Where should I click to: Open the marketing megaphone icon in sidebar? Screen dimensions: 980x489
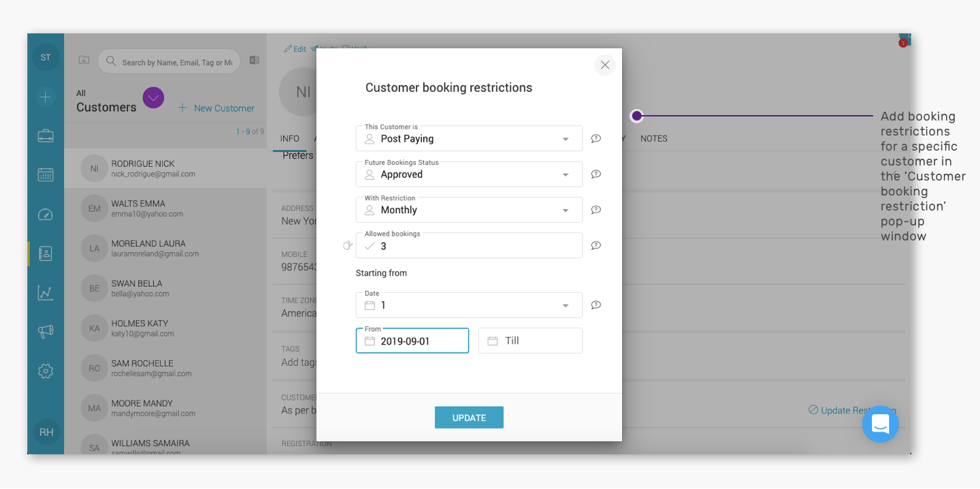[46, 332]
